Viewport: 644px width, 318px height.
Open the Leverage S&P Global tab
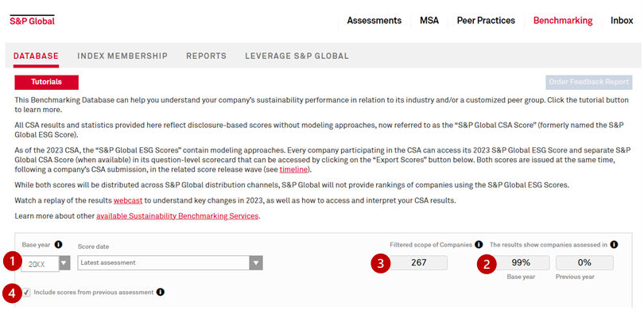(297, 56)
